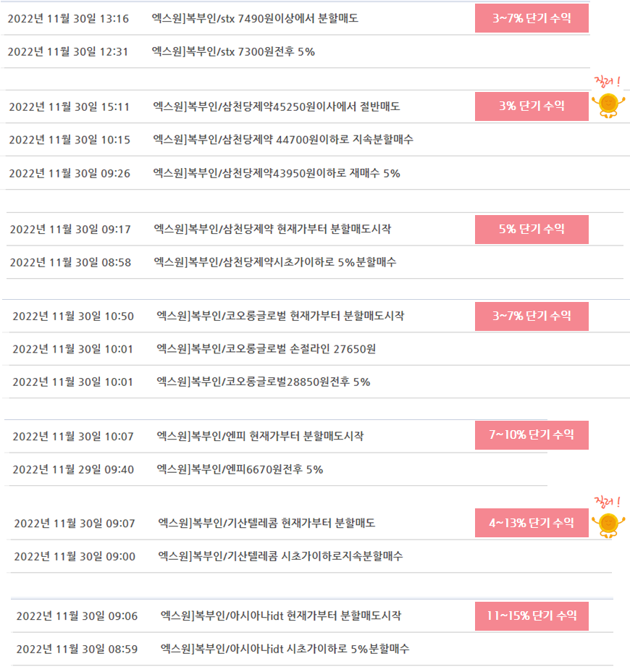The width and height of the screenshot is (630, 672).
Task: Click the 7~10% 단기 수익 badge
Action: pyautogui.click(x=532, y=435)
